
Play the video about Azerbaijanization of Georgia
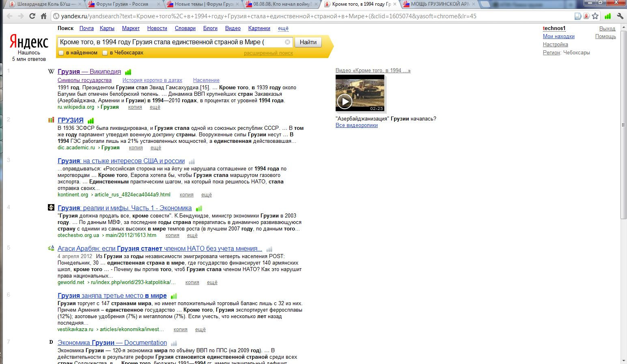click(345, 101)
